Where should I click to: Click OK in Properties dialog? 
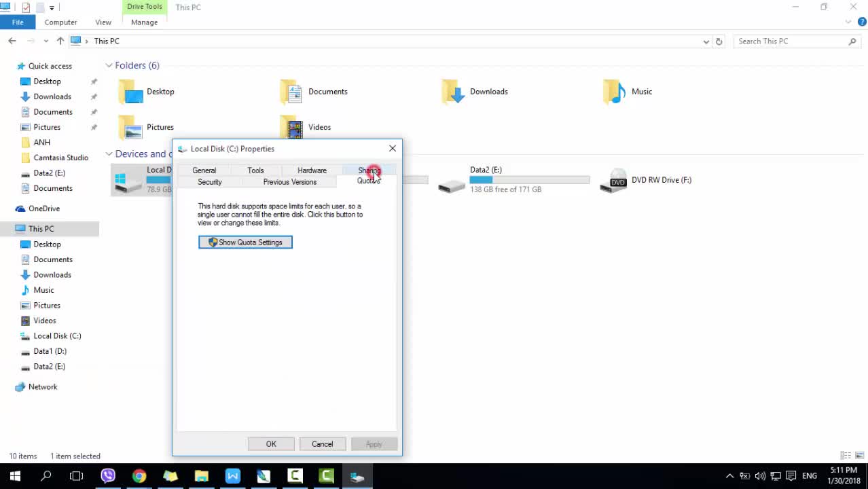(271, 444)
